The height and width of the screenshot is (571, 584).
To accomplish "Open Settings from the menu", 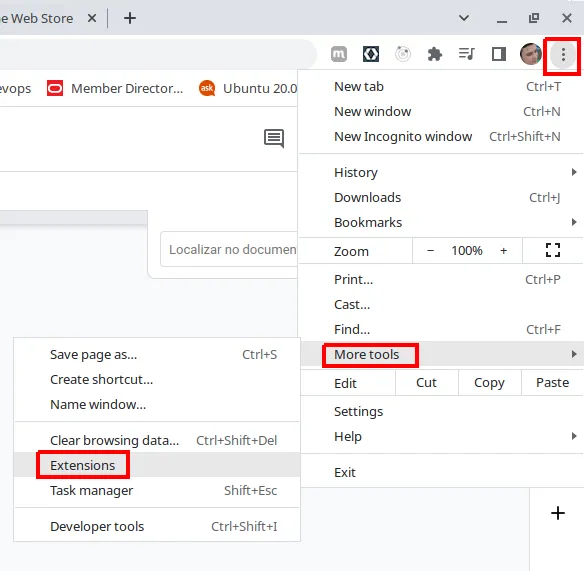I will click(441, 411).
